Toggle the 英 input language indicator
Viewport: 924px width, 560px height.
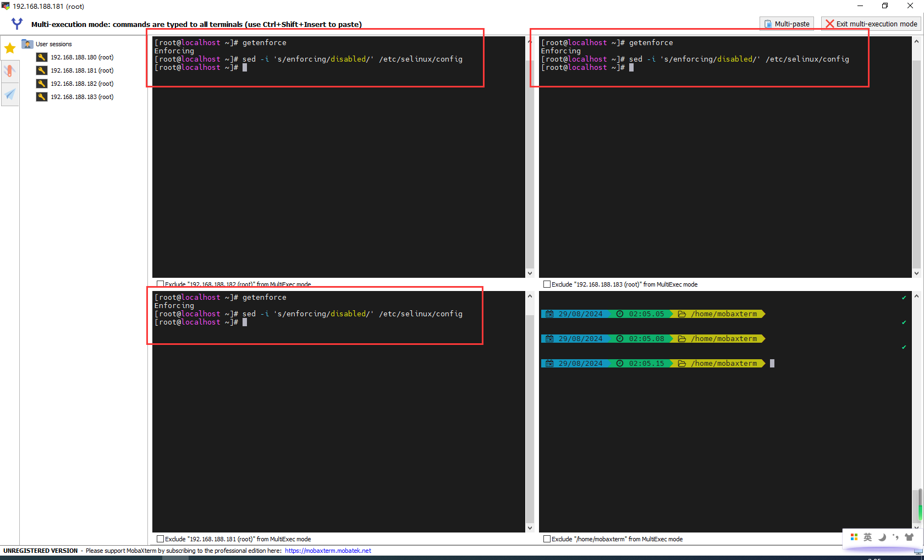(x=868, y=537)
